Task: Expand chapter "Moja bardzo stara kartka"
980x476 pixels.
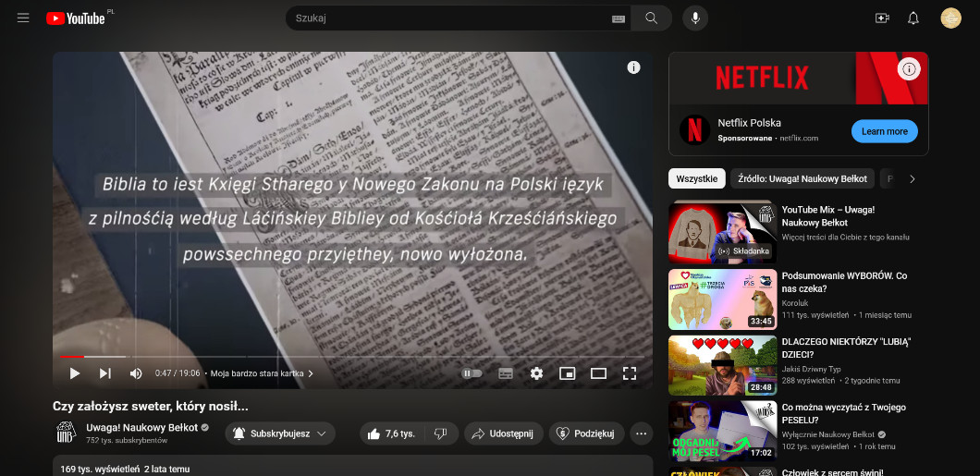Action: (263, 373)
